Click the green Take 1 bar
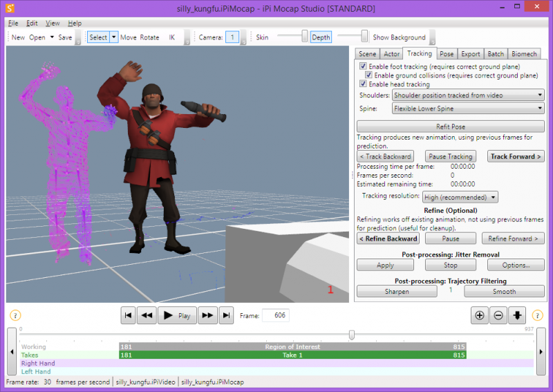553x392 pixels. (x=292, y=355)
